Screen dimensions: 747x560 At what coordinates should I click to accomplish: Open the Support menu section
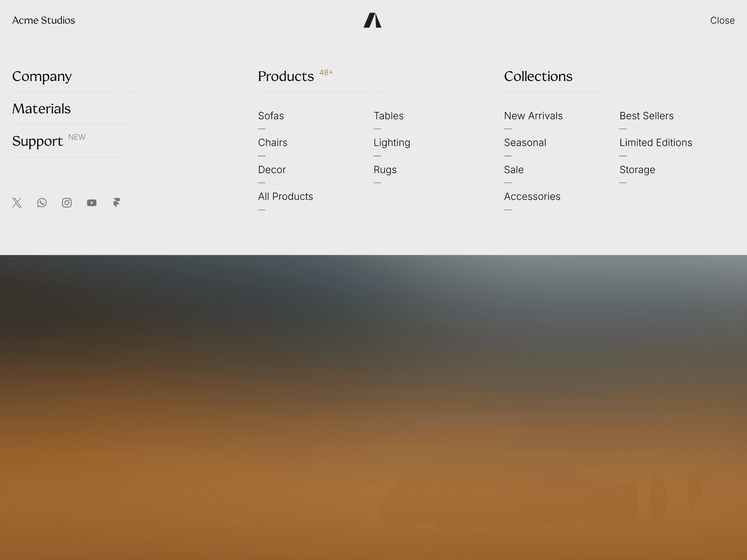pos(38,141)
